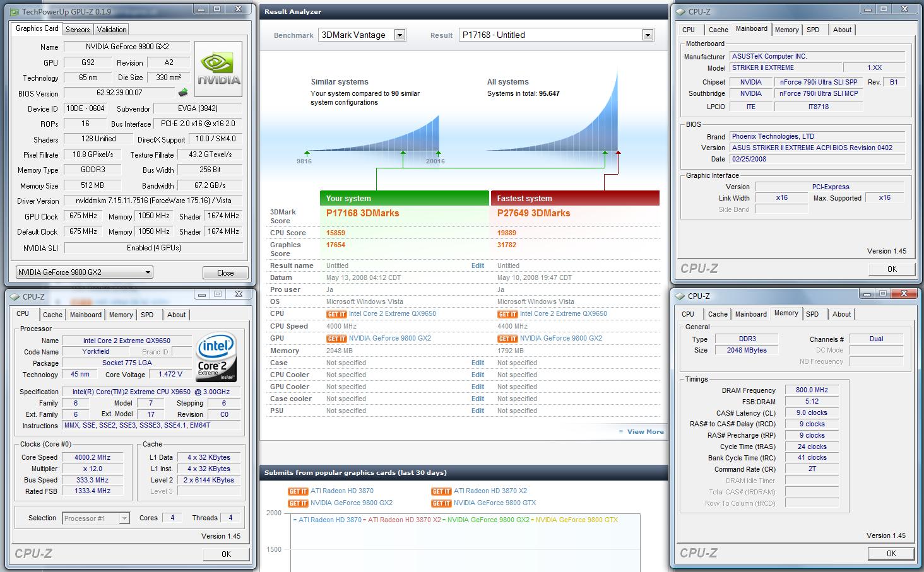The height and width of the screenshot is (572, 924).
Task: Click GET IT badge beside NVIDIA GeForce 9800 GX2 submits
Action: coord(298,503)
